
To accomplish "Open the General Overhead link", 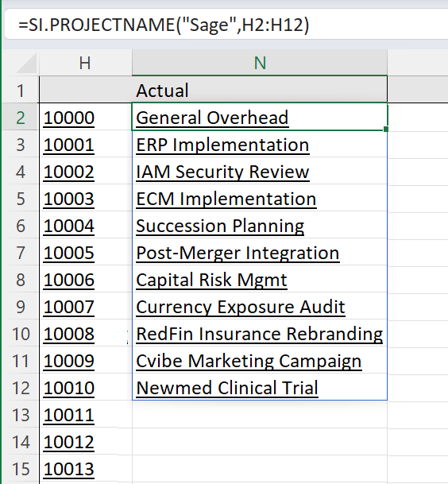I will (212, 118).
